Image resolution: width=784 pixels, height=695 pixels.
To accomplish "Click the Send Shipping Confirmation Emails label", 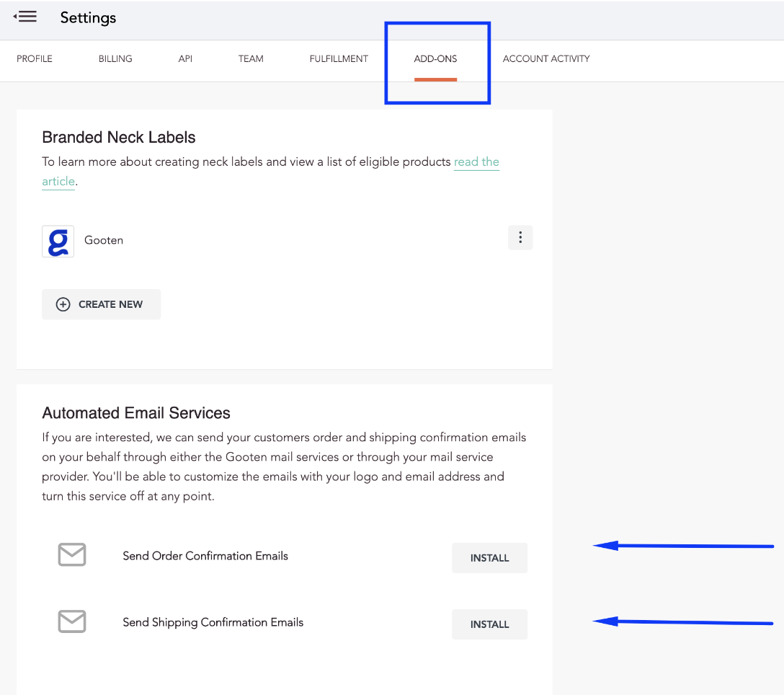I will point(213,622).
